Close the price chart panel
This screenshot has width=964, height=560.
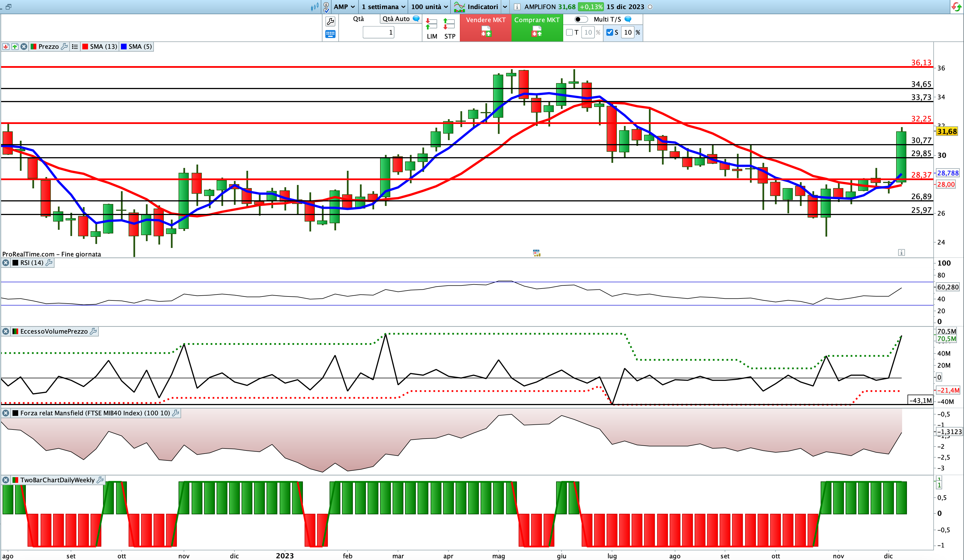coord(24,47)
